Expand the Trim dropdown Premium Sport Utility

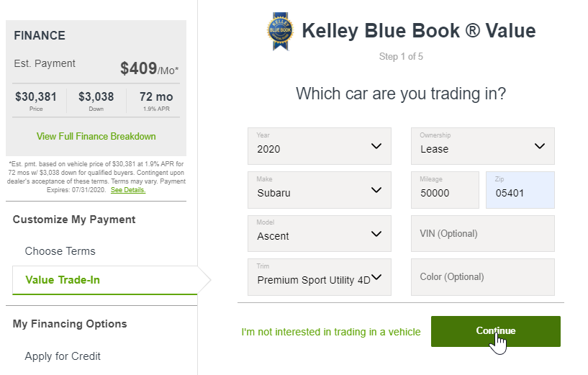[319, 276]
